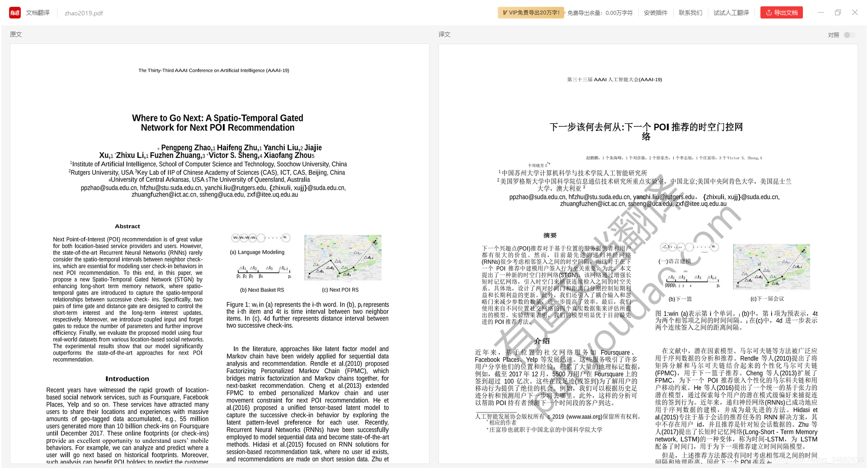Screen dimensions: 868x468
Task: Restore down the translation window
Action: [838, 13]
